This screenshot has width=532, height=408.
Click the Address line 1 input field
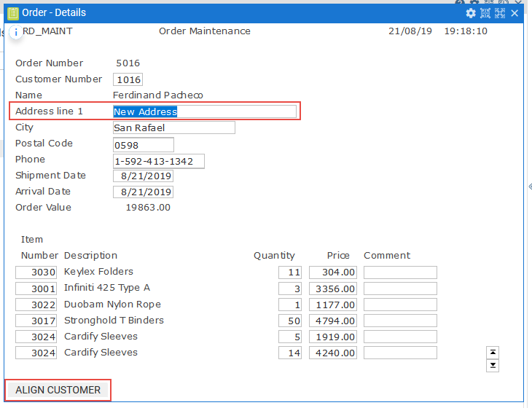(x=204, y=111)
